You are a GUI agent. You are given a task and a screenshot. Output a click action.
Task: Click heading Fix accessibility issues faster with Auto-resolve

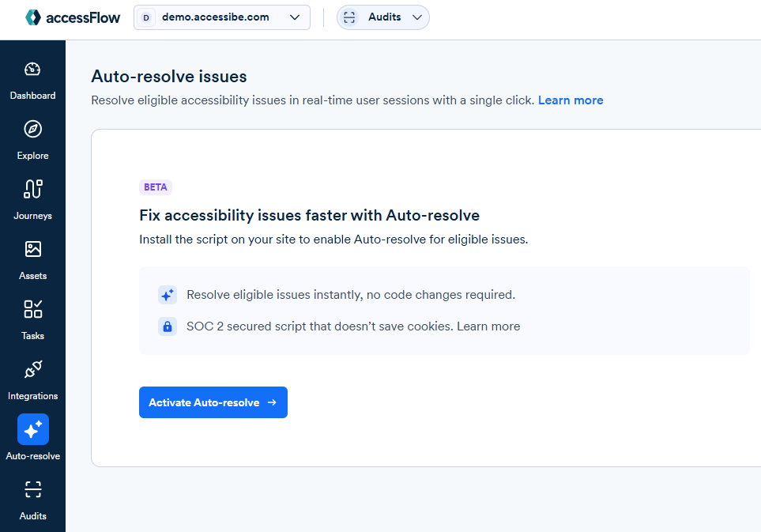309,215
